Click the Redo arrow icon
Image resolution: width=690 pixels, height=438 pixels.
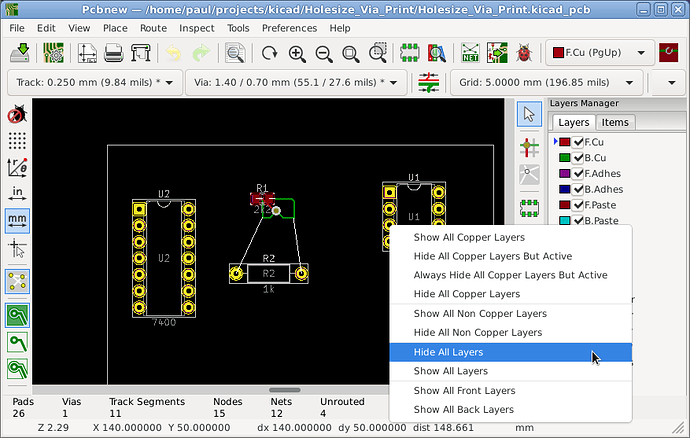point(201,53)
